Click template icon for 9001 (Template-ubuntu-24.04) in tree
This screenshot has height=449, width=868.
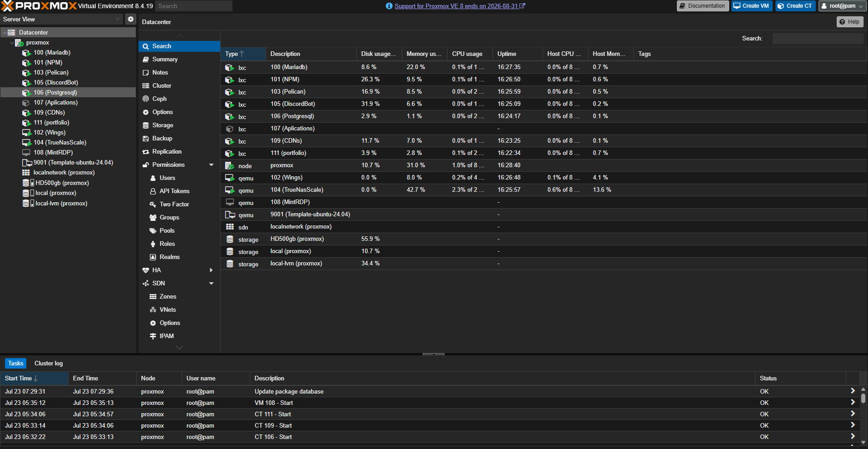27,163
